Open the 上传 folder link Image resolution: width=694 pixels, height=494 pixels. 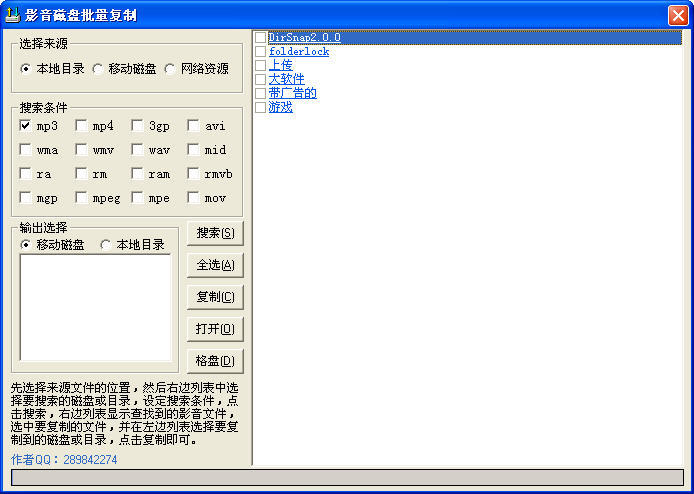pyautogui.click(x=281, y=66)
